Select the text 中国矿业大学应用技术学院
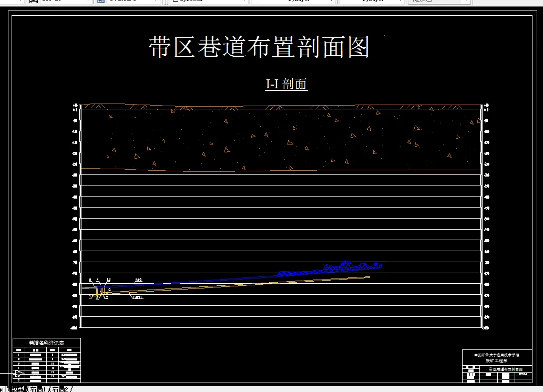Screen dimensions: 543x392 [497, 355]
